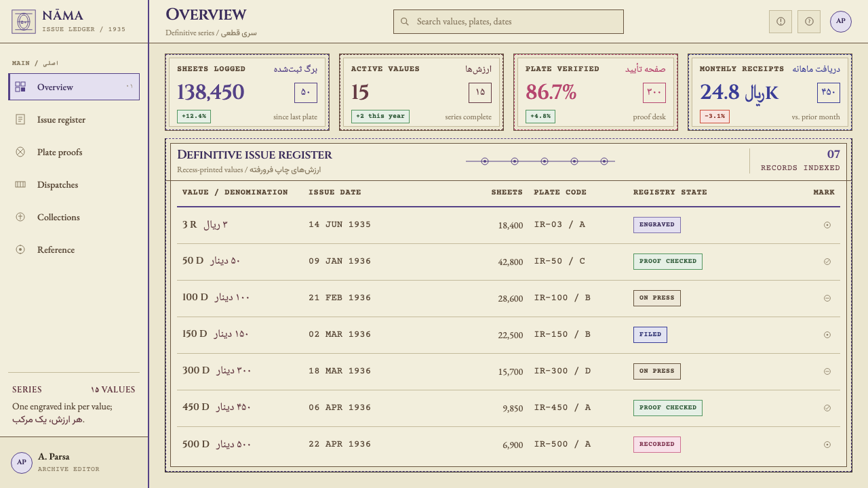Image resolution: width=868 pixels, height=488 pixels.
Task: Sort by the Registry State column header
Action: tap(670, 192)
